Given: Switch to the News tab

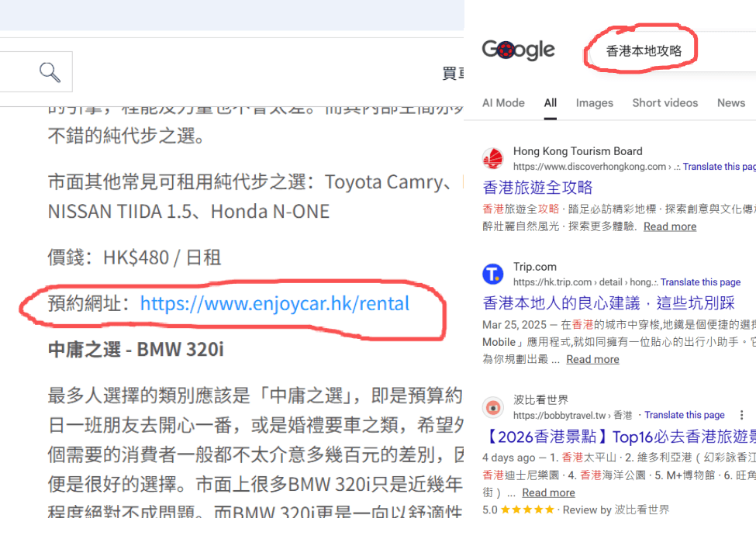Looking at the screenshot, I should pyautogui.click(x=731, y=102).
